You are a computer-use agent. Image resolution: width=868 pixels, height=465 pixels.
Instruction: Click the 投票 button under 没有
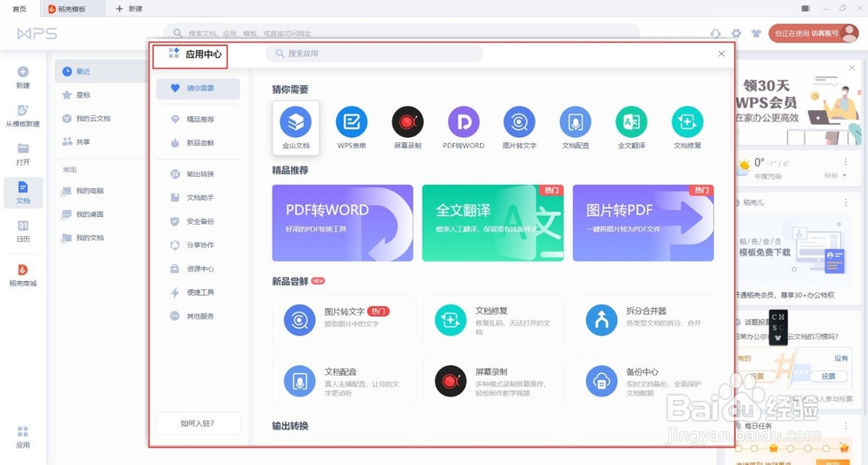[828, 376]
